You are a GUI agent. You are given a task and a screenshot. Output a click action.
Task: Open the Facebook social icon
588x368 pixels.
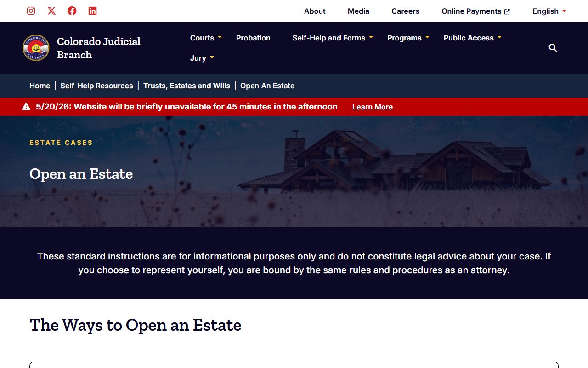[72, 11]
